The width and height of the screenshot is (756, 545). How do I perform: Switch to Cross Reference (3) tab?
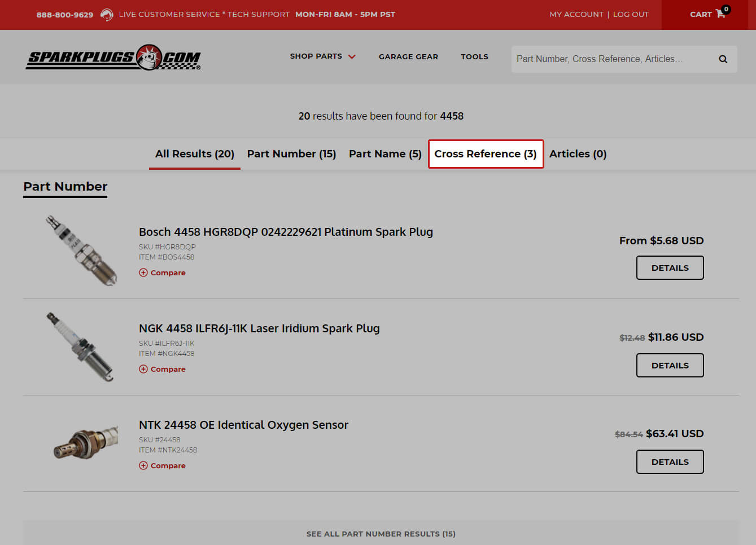pos(486,154)
